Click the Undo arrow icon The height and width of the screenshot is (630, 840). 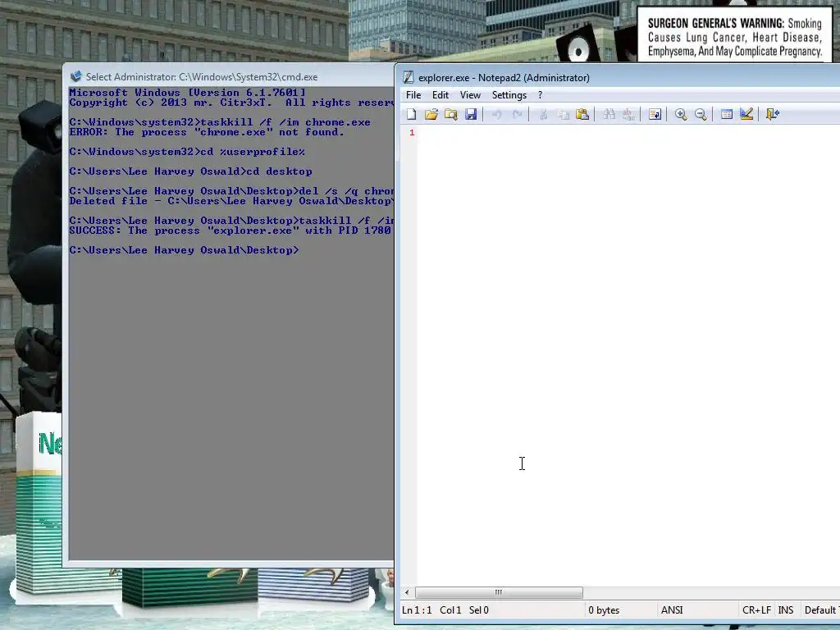coord(497,114)
